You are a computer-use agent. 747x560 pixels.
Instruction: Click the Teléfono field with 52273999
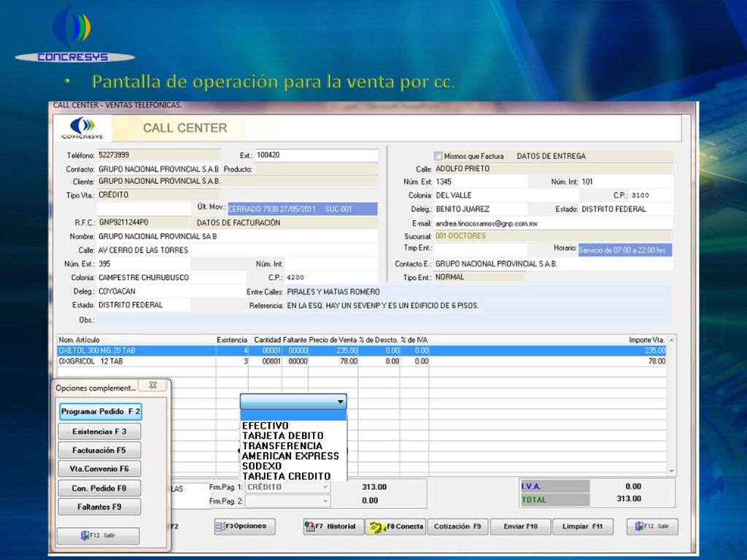pyautogui.click(x=158, y=155)
